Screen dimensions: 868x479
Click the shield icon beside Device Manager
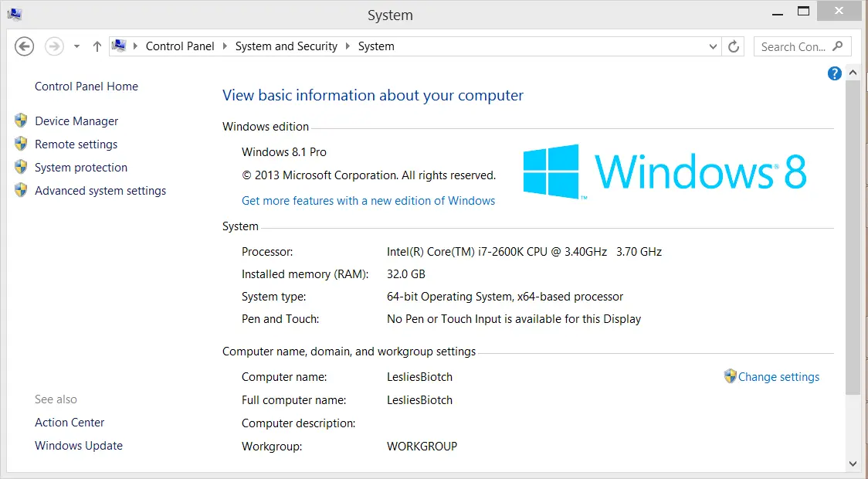[x=21, y=121]
